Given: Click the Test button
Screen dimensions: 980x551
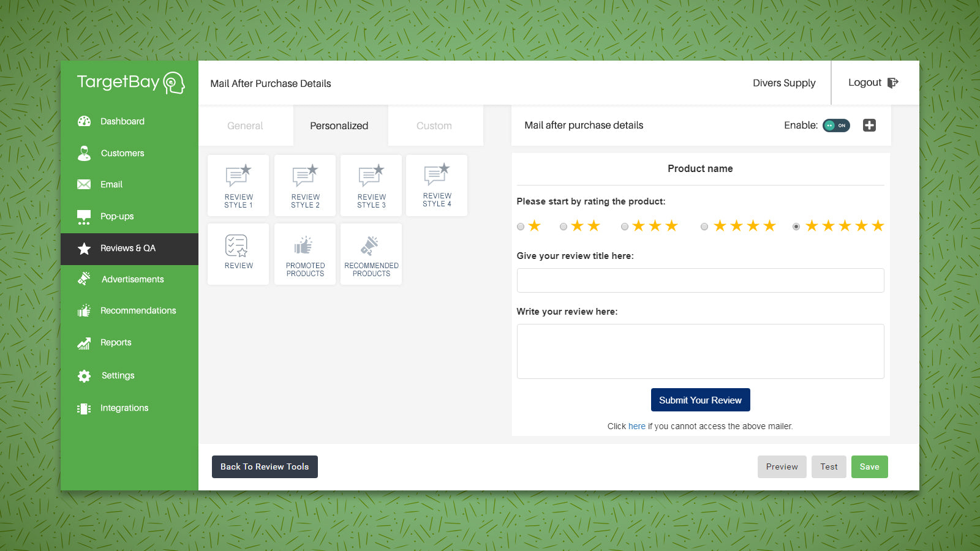Looking at the screenshot, I should coord(829,467).
